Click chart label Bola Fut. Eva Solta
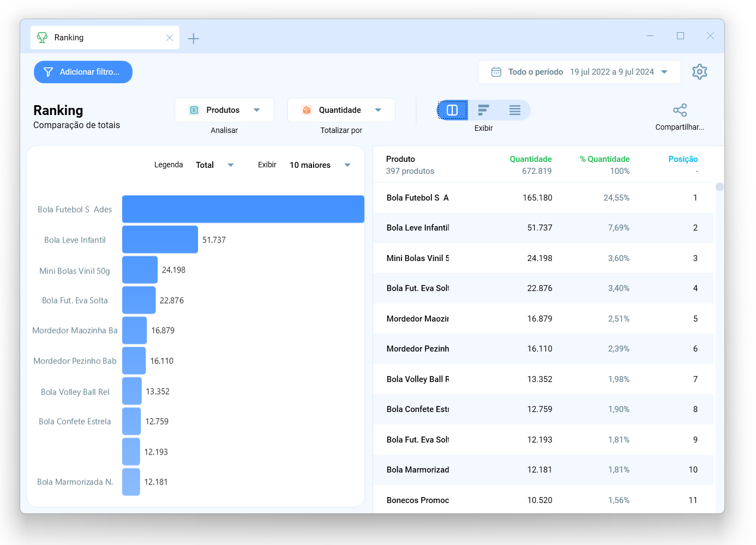 pos(75,300)
